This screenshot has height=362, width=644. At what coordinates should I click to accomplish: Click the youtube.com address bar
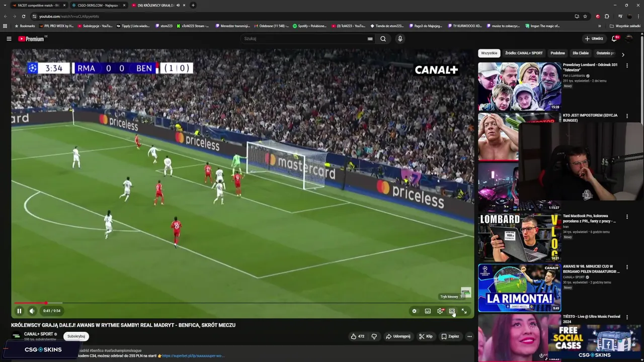click(302, 16)
